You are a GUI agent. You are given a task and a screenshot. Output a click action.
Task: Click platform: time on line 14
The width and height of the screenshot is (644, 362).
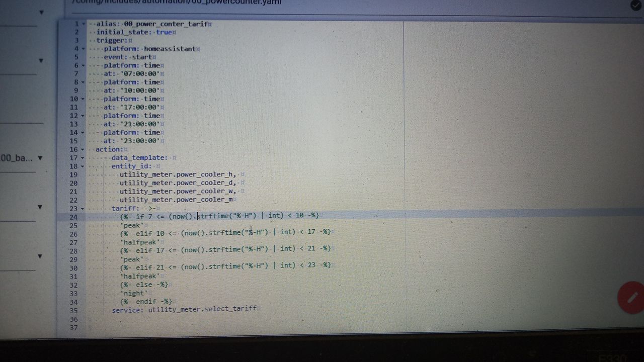point(132,133)
